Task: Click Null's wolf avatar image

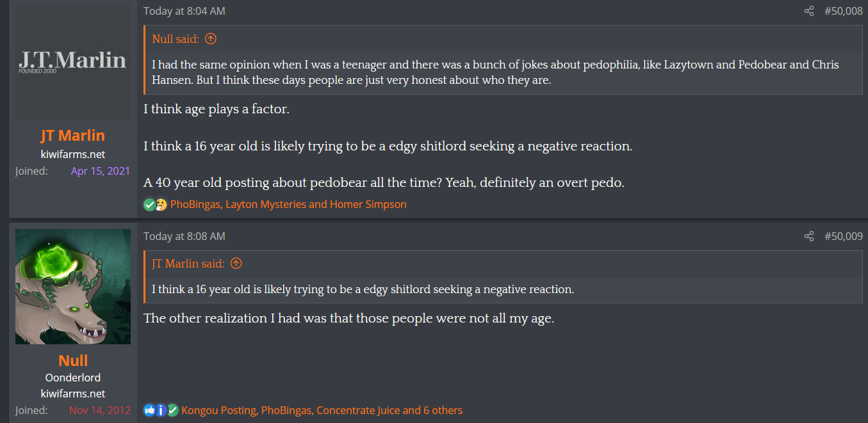Action: pyautogui.click(x=73, y=287)
